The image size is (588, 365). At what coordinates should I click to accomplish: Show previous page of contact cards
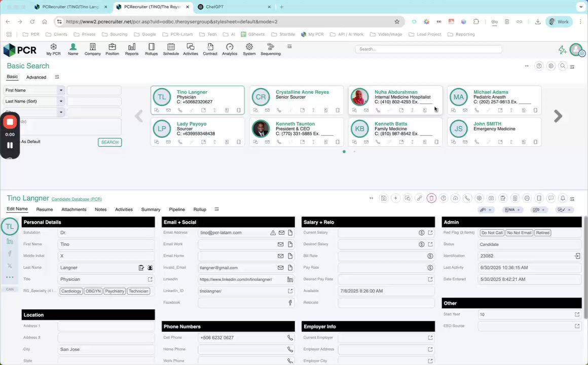[139, 116]
